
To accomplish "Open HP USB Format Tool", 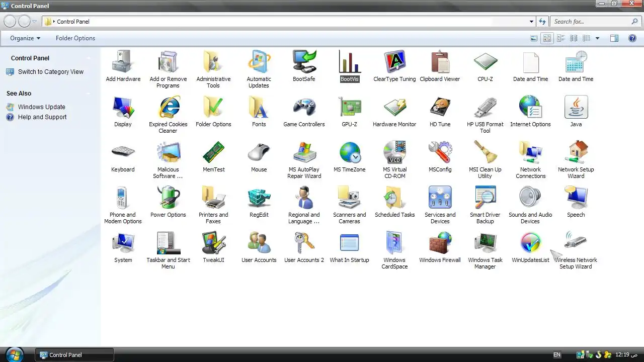I will point(485,115).
